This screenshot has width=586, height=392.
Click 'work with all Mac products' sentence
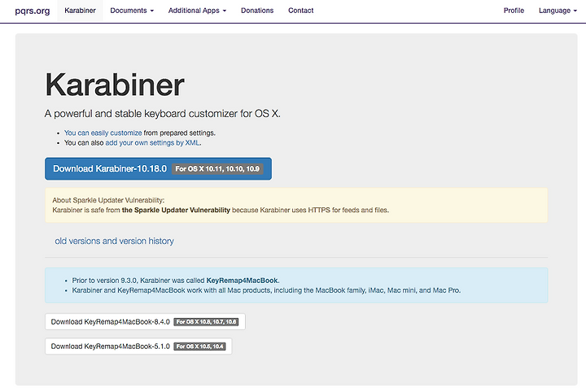[266, 290]
